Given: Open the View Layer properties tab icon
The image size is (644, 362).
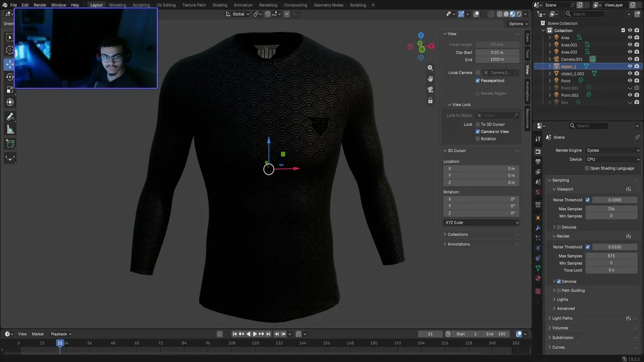Looking at the screenshot, I should coord(538,172).
